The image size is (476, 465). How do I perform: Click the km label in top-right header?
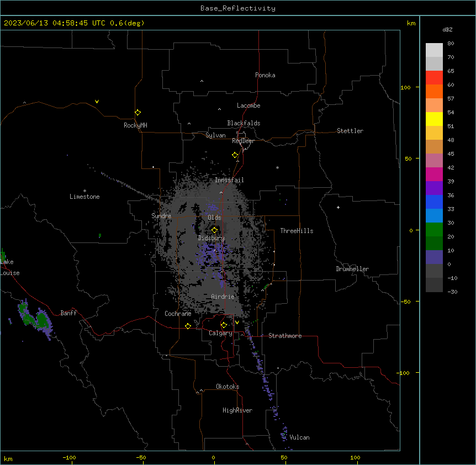click(x=411, y=23)
